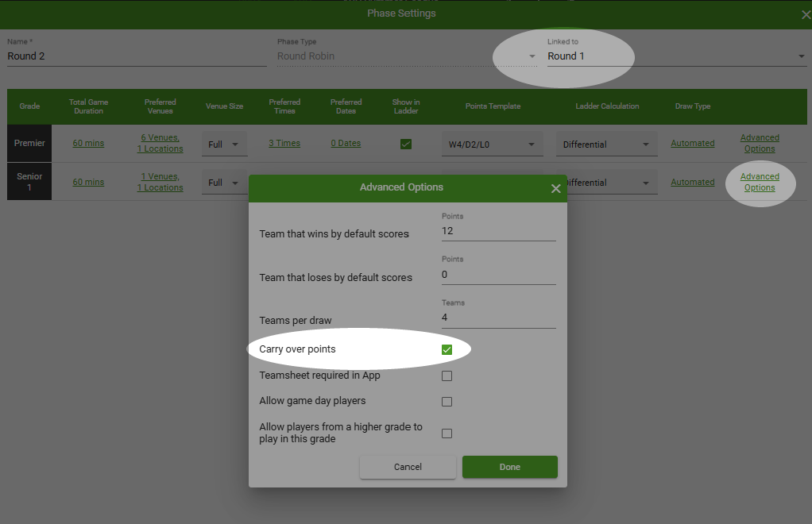Open Senior 1 Ladder Calculation dropdown
Screen dimensions: 812x524
[612, 183]
